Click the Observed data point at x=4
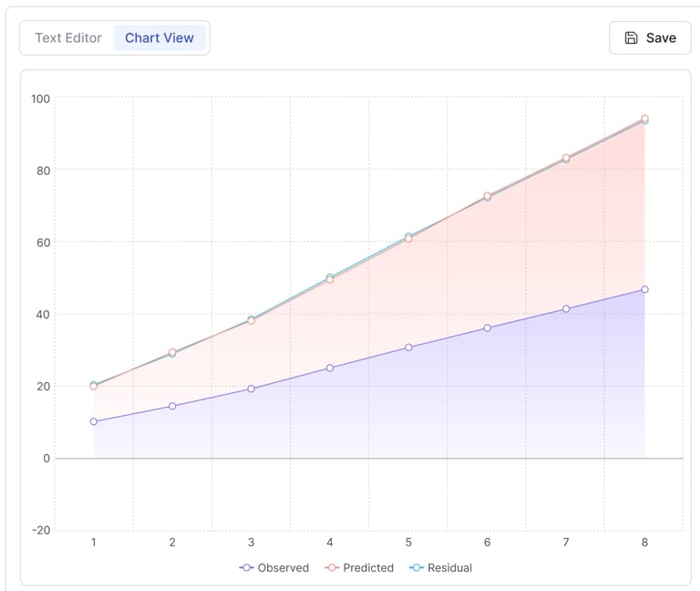700x591 pixels. click(330, 368)
